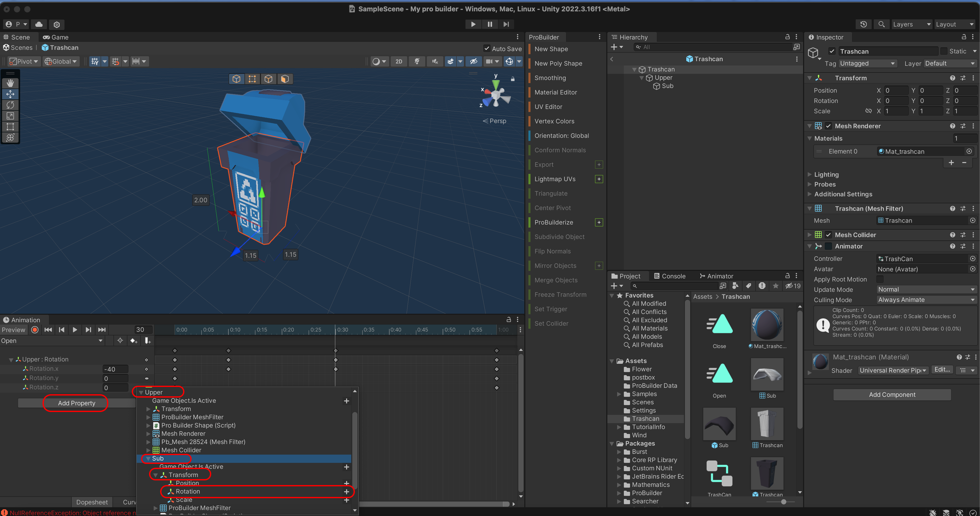Toggle the Auto Save checkbox
This screenshot has height=516, width=980.
pos(487,48)
